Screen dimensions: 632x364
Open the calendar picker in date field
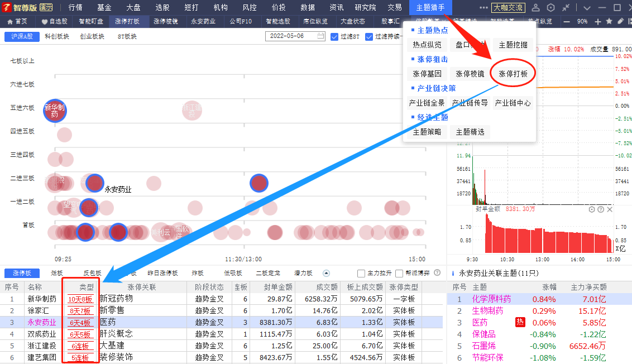click(320, 36)
